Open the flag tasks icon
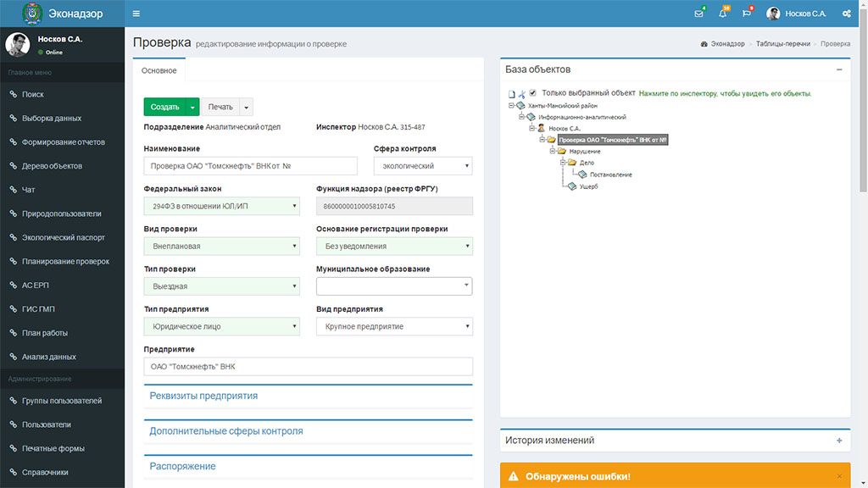This screenshot has height=488, width=868. click(746, 14)
